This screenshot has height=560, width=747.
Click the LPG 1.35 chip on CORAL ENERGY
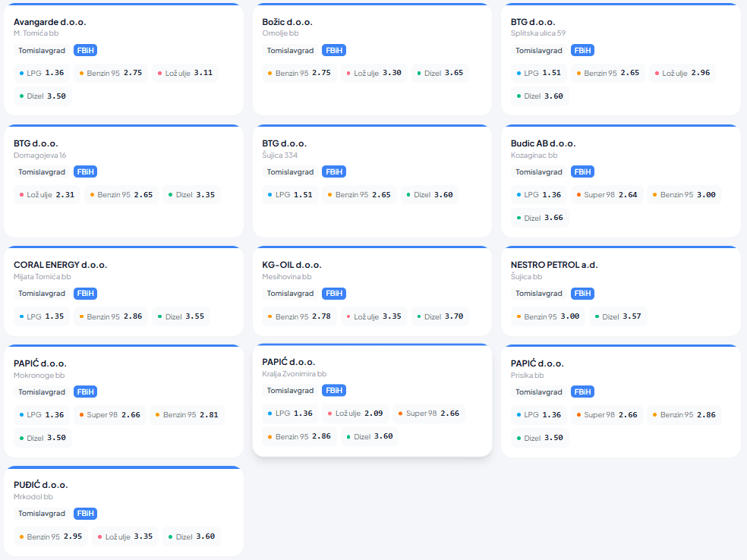coord(42,316)
